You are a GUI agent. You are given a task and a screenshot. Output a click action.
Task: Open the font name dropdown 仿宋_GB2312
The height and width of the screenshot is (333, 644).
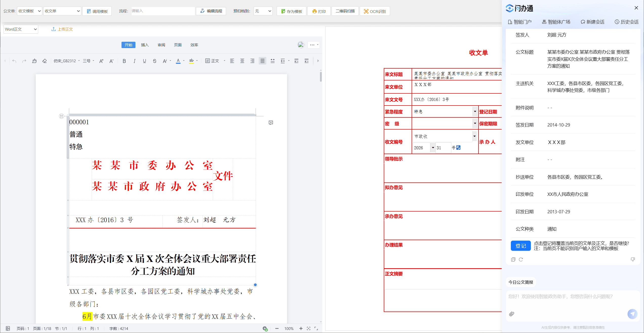click(x=67, y=61)
